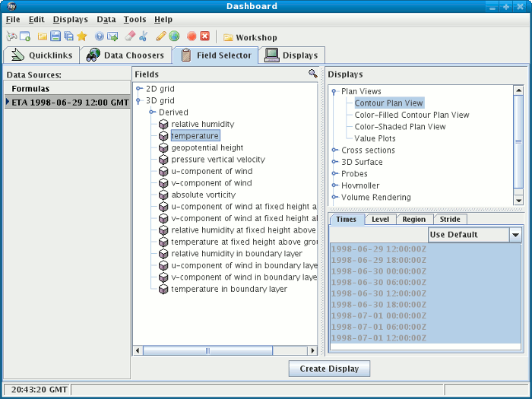Click the blue help question mark icon
532x399 pixels.
click(100, 36)
